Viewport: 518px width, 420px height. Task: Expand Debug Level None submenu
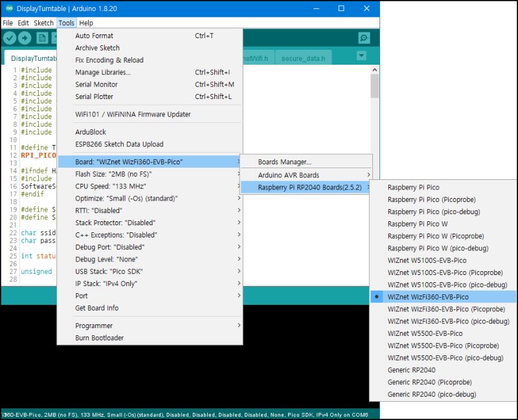150,260
